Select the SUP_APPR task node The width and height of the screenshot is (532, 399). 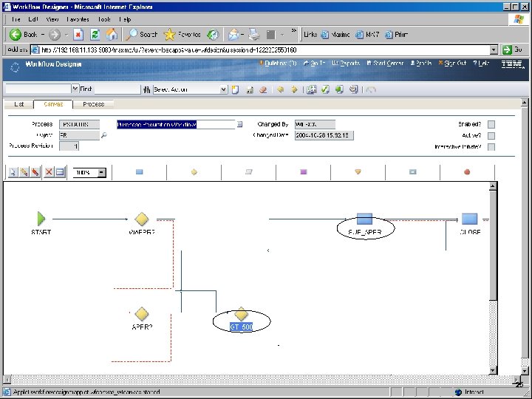pos(365,219)
